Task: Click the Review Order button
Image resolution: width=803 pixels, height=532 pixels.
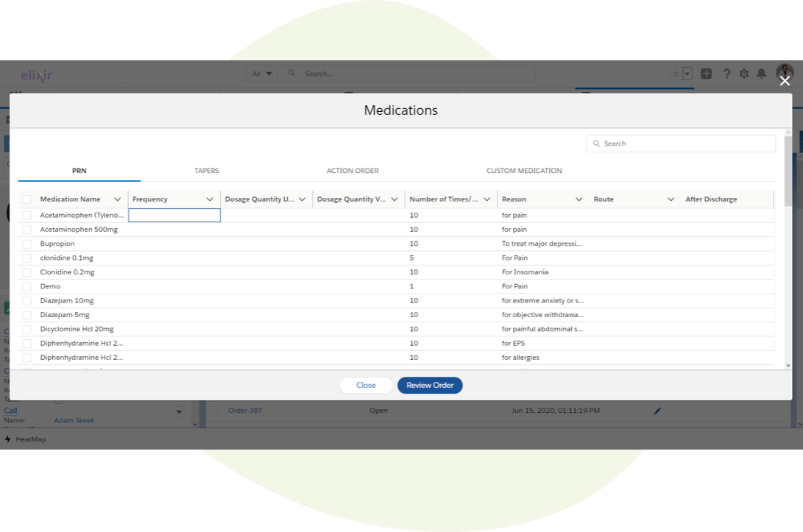Action: point(430,386)
